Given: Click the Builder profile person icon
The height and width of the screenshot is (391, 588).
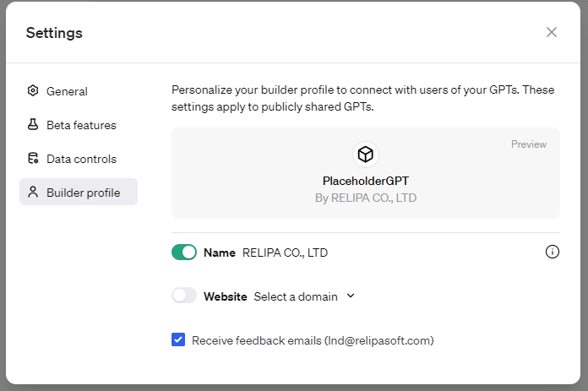Looking at the screenshot, I should click(33, 193).
